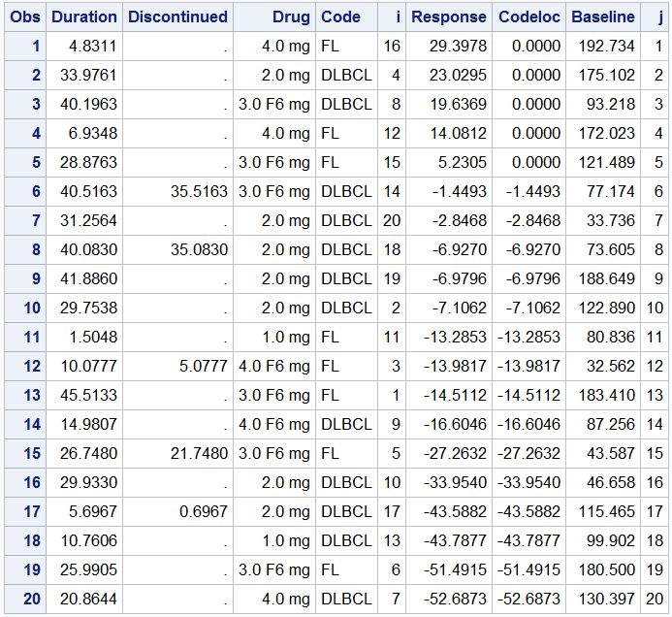Viewport: 672px width, 617px height.
Task: Select Duration value 40.1963
Action: [88, 104]
